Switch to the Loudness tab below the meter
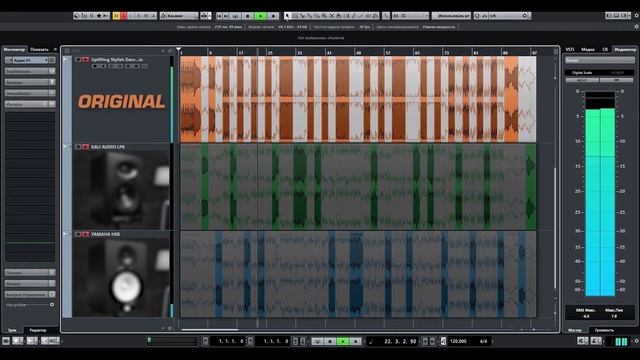The width and height of the screenshot is (640, 360). (604, 330)
